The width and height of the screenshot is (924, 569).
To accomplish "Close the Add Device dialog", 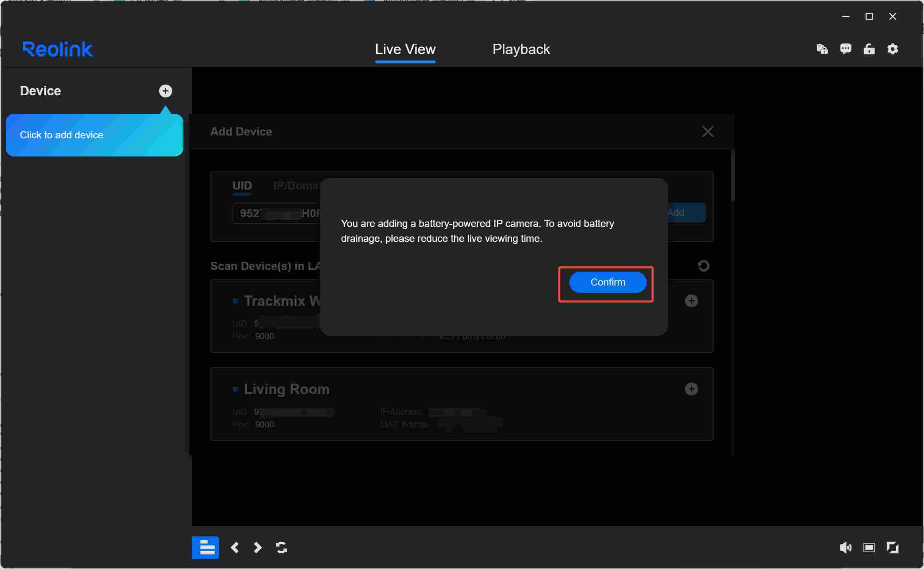I will pos(707,131).
